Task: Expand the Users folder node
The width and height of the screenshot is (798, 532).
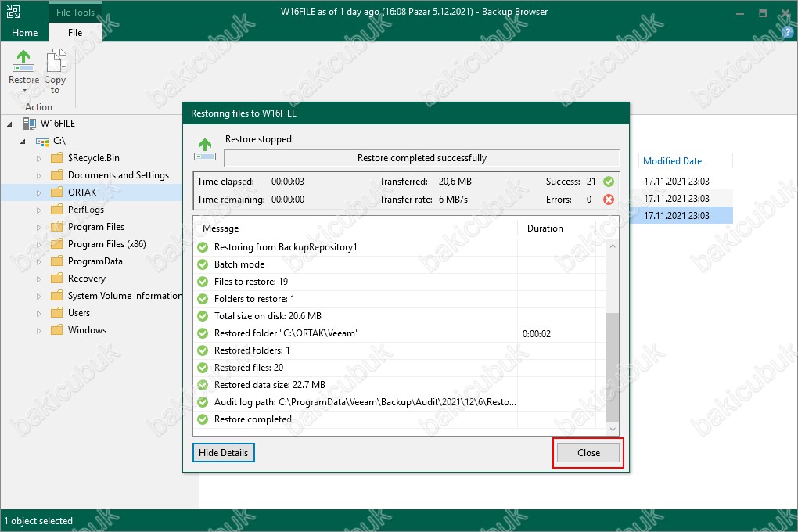Action: [38, 314]
